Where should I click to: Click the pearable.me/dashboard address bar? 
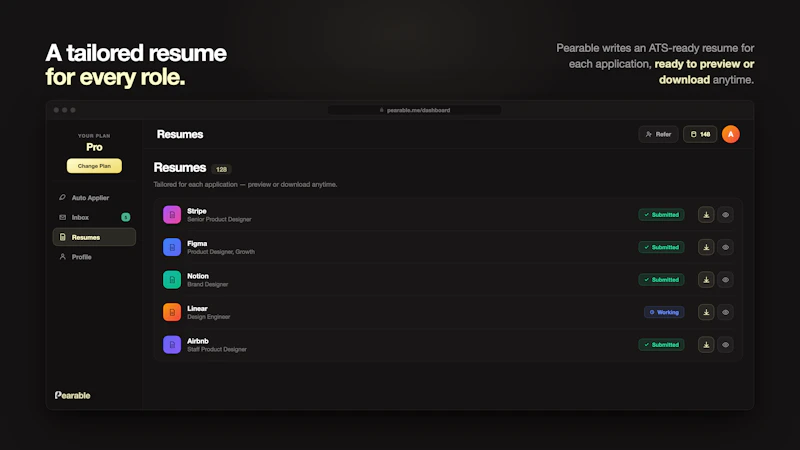pos(414,110)
